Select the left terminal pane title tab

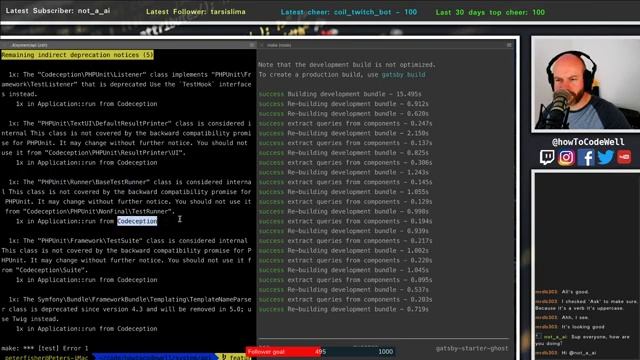pos(29,45)
